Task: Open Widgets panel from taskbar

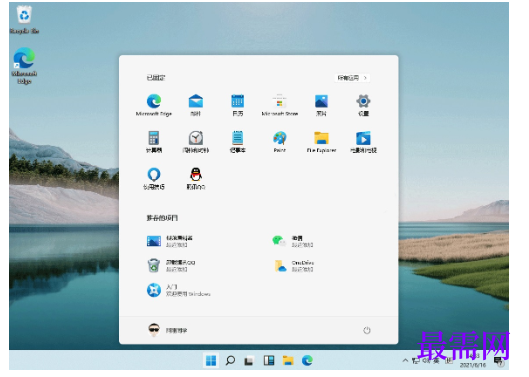Action: [x=269, y=360]
